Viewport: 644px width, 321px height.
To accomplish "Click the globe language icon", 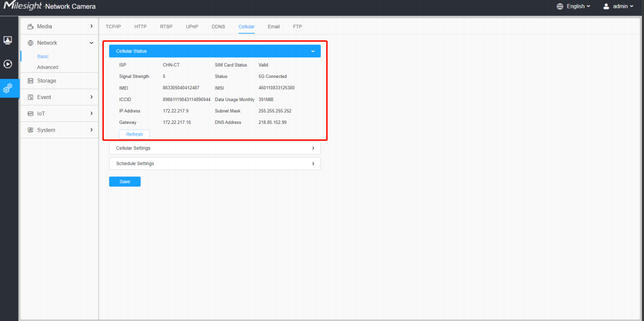I will [560, 7].
